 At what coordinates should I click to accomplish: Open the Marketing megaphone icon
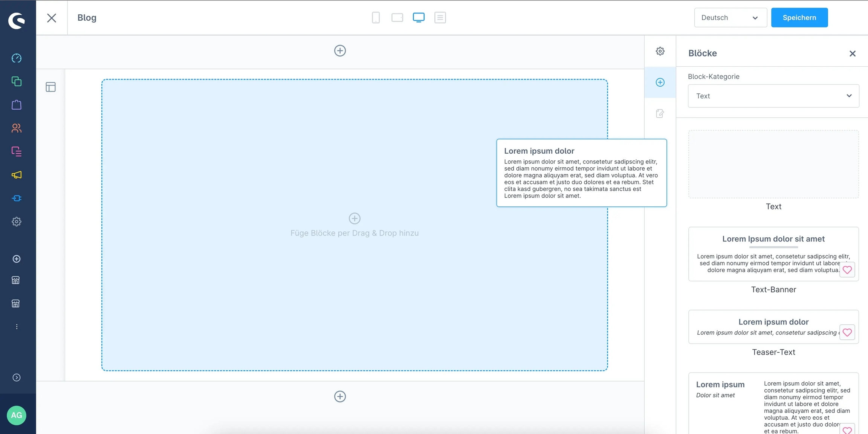point(17,175)
